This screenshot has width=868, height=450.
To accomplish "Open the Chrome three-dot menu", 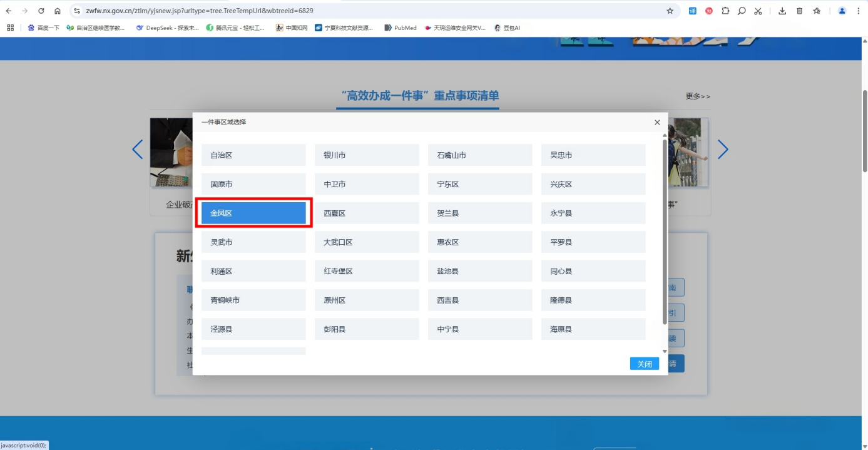I will click(x=859, y=11).
